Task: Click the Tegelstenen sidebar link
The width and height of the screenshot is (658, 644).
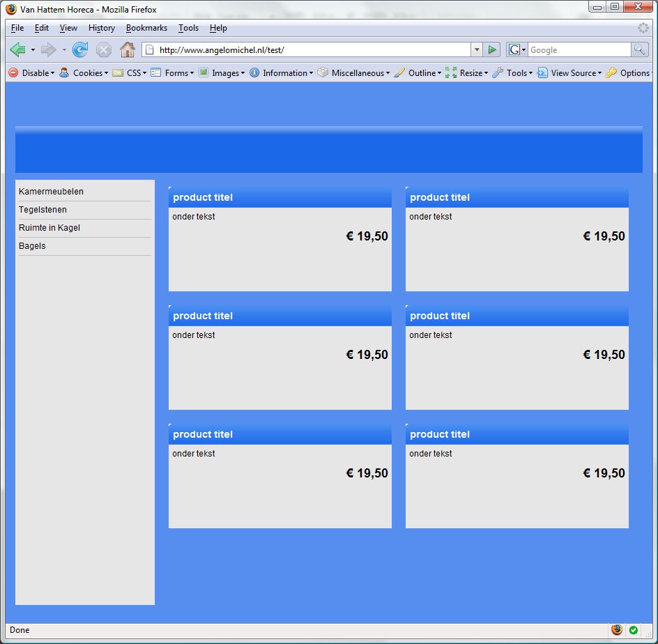Action: click(x=43, y=210)
